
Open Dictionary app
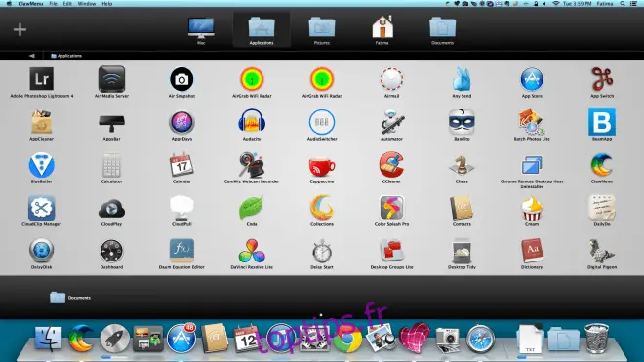(x=532, y=251)
